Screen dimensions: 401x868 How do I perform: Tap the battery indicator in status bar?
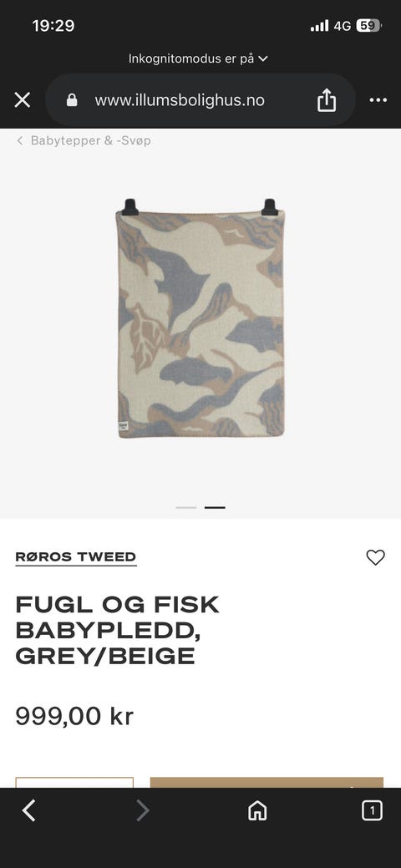click(369, 25)
